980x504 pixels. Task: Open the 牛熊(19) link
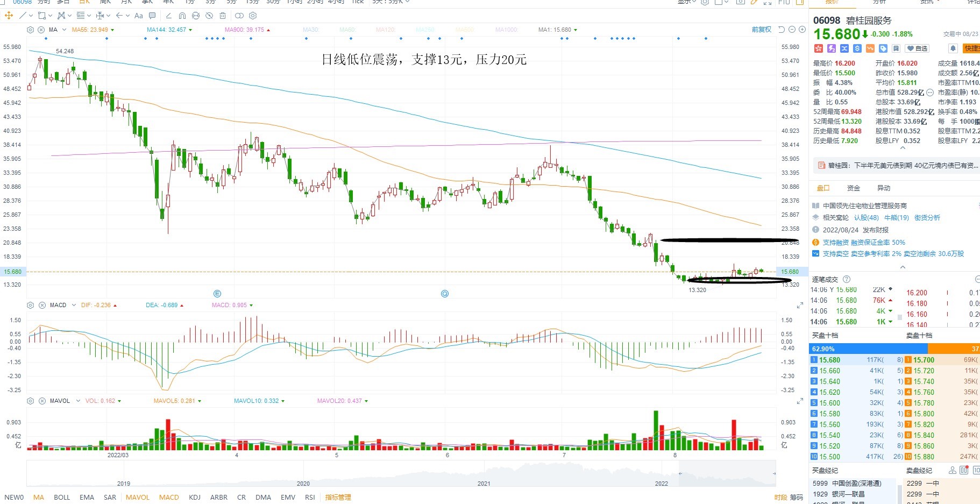tap(897, 217)
